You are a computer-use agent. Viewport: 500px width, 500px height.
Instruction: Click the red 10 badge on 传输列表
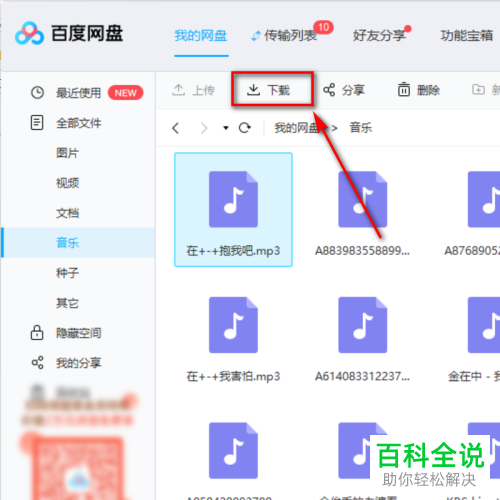pos(323,27)
